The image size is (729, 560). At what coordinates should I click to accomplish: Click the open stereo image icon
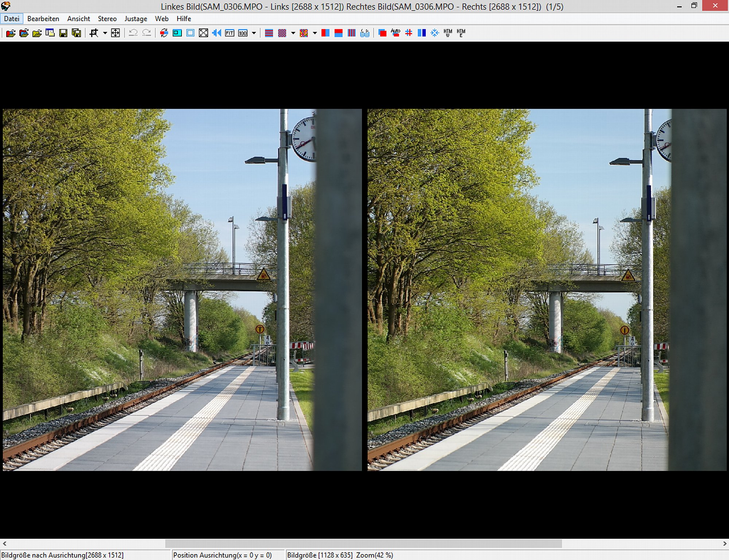[11, 33]
